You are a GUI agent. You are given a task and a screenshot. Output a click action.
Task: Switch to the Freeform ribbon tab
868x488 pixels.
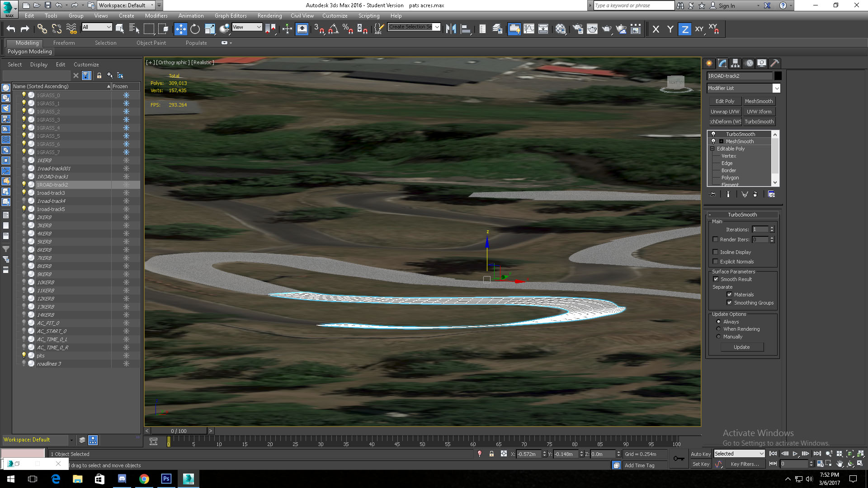pyautogui.click(x=64, y=43)
